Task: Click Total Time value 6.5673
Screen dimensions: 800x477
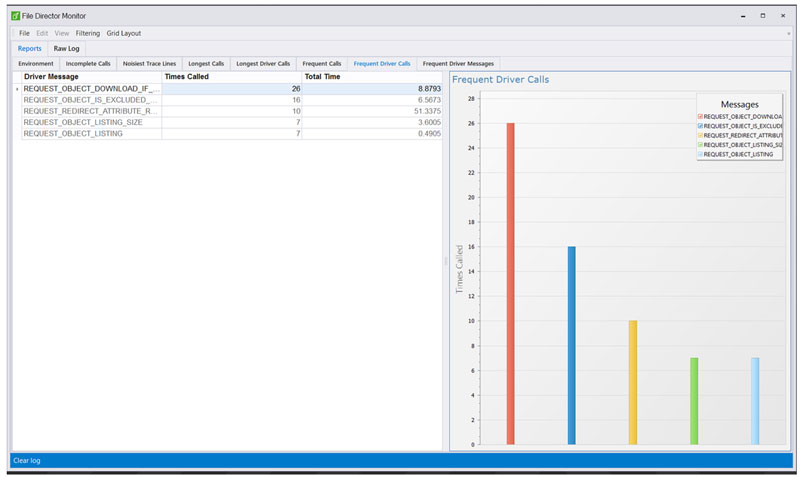Action: (372, 100)
